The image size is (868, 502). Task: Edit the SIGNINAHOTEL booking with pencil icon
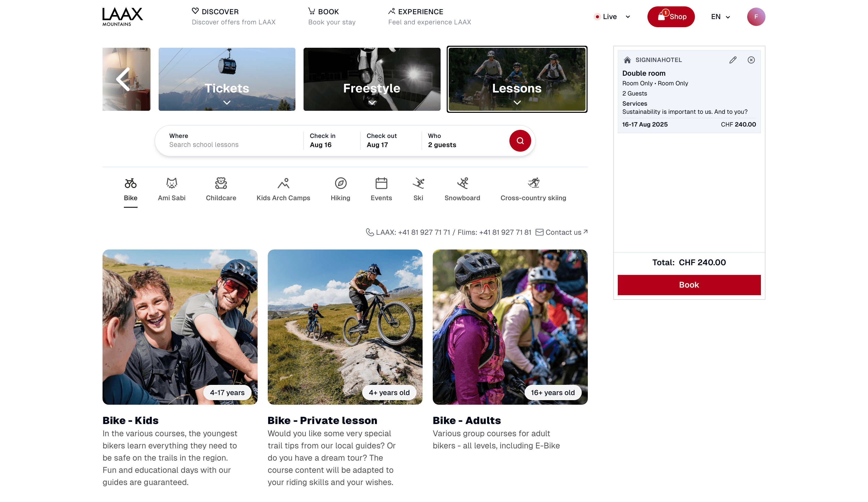point(732,60)
